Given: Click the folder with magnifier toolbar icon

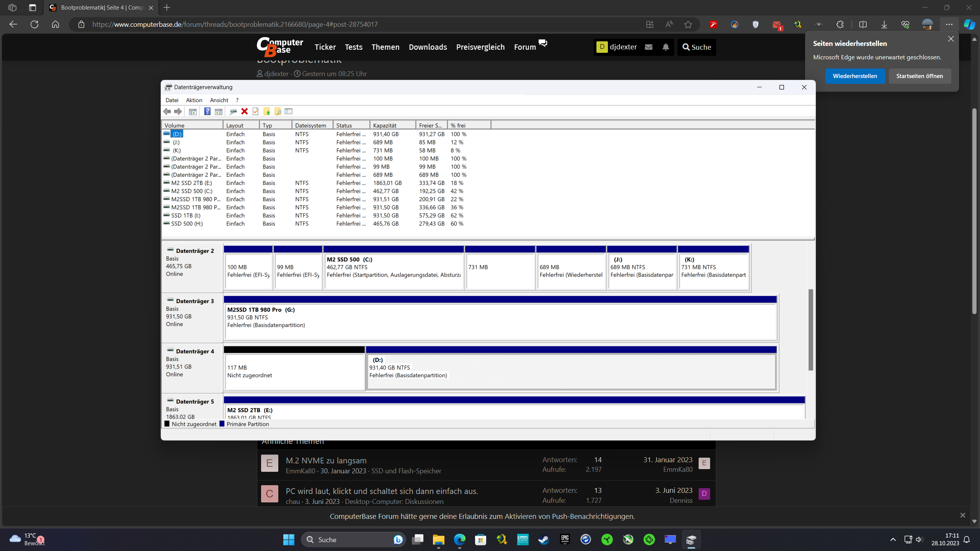Looking at the screenshot, I should [278, 111].
